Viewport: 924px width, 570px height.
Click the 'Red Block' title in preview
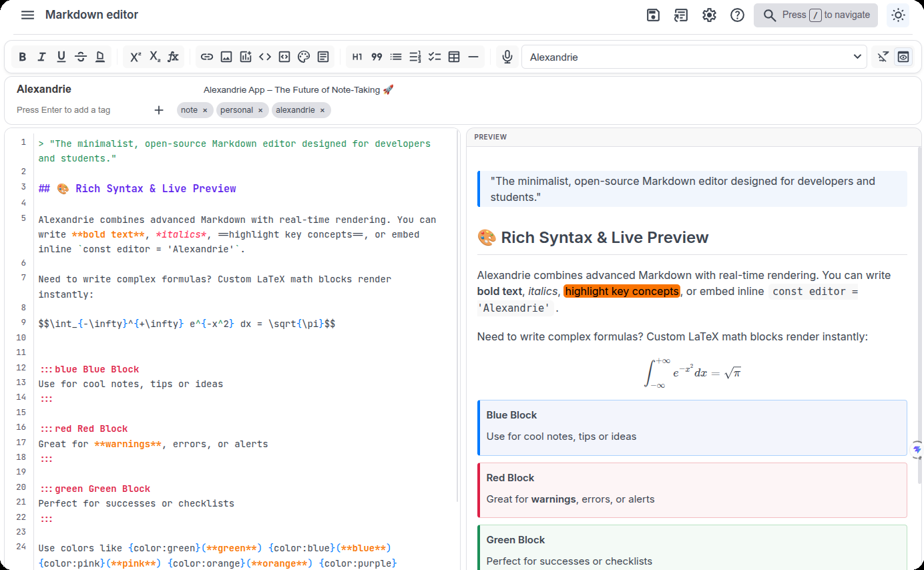510,478
